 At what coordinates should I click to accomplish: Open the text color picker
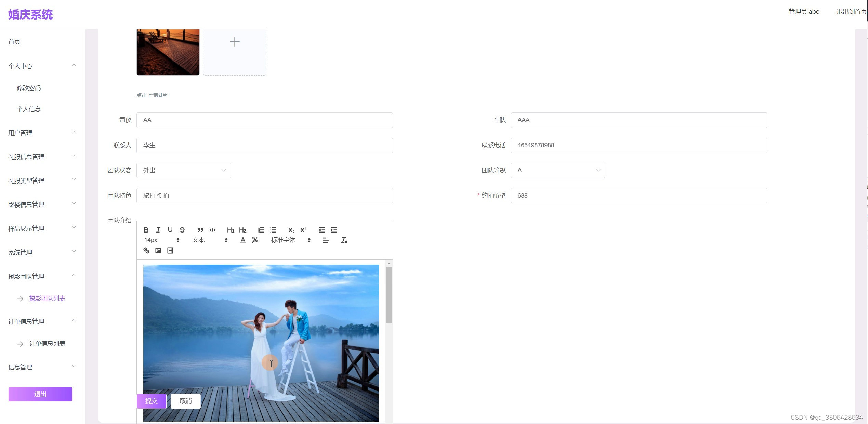click(243, 240)
